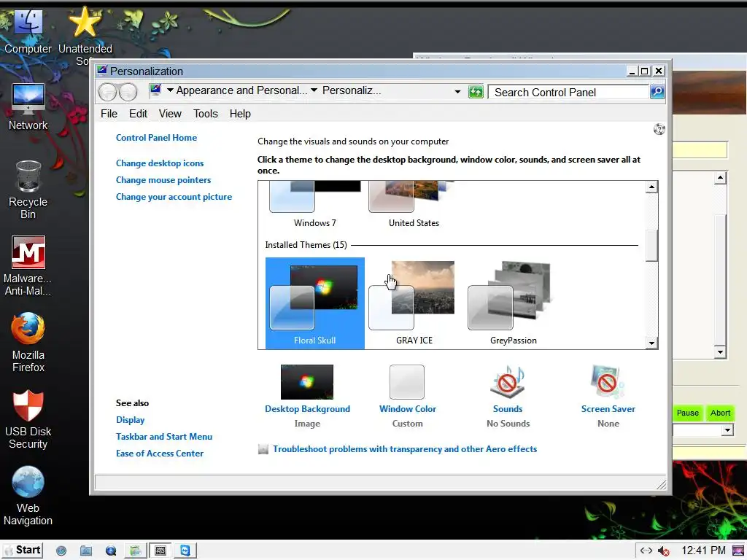Open the Tools menu
747x560 pixels.
[205, 114]
